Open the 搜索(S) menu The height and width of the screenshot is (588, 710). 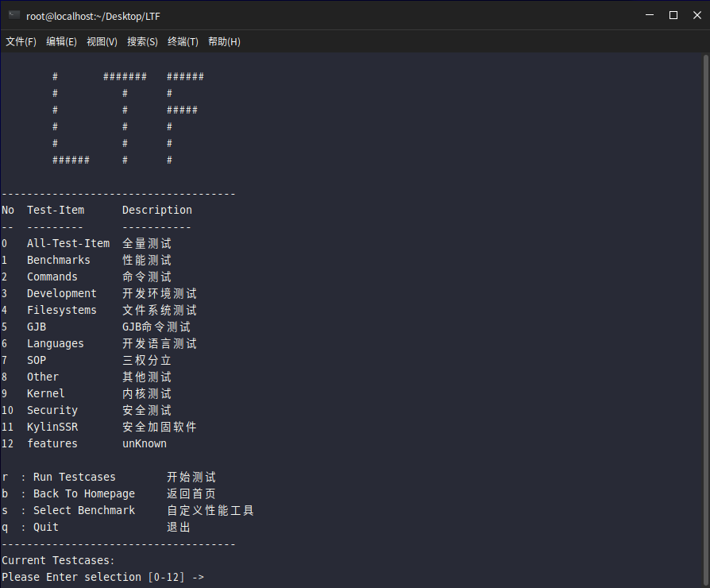142,41
